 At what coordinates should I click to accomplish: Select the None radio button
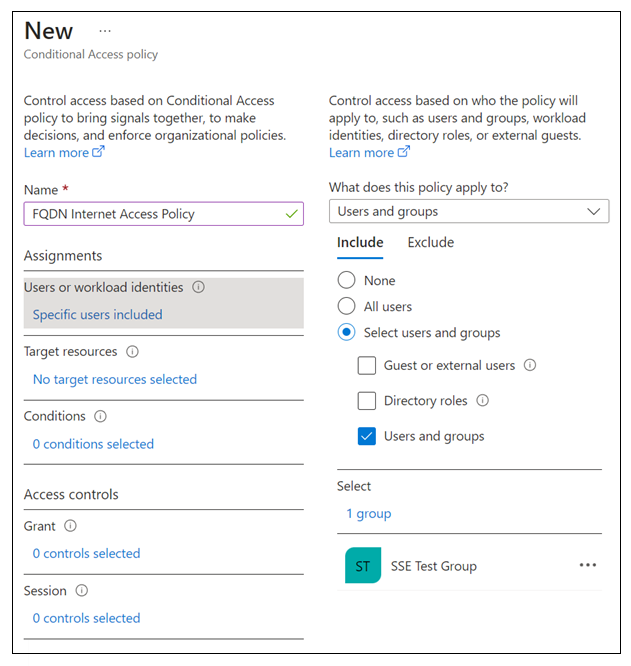pyautogui.click(x=346, y=280)
